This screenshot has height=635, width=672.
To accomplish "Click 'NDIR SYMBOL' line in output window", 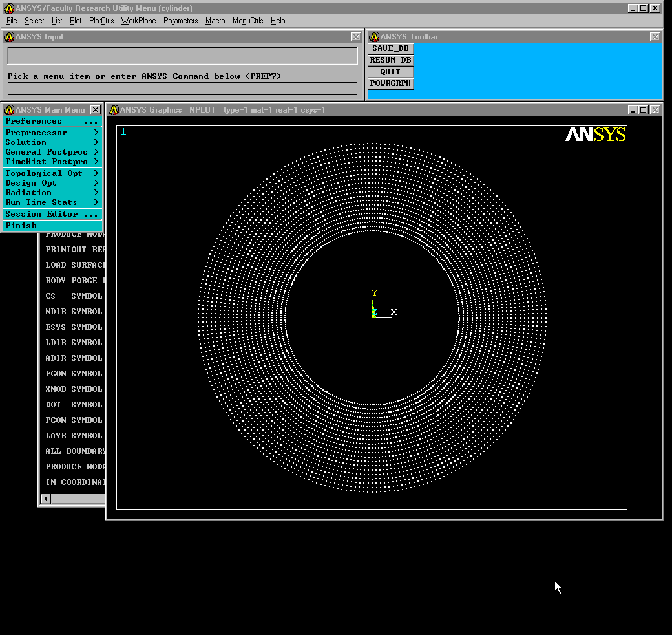I will 74,311.
